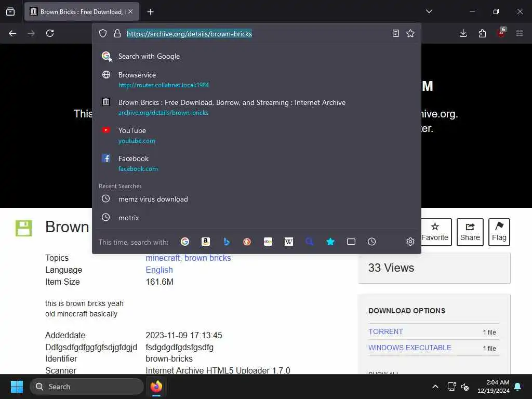Click the Addeddate value 2023-11-09 17:13:45

point(184,335)
